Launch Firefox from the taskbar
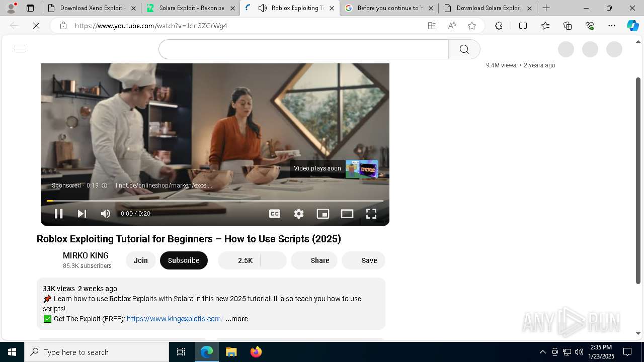This screenshot has height=362, width=644. pos(256,352)
